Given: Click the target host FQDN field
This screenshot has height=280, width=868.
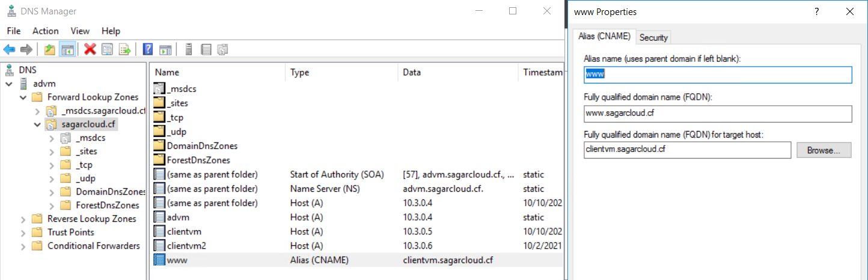Looking at the screenshot, I should click(x=687, y=150).
